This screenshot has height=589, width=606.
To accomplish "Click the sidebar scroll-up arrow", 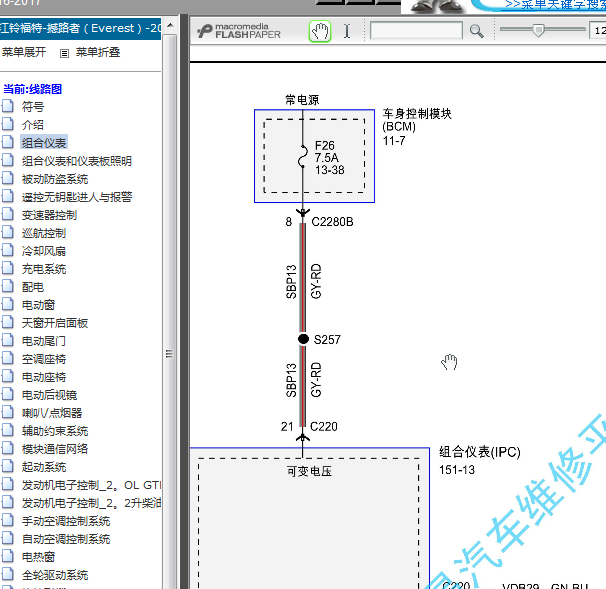I will 170,26.
